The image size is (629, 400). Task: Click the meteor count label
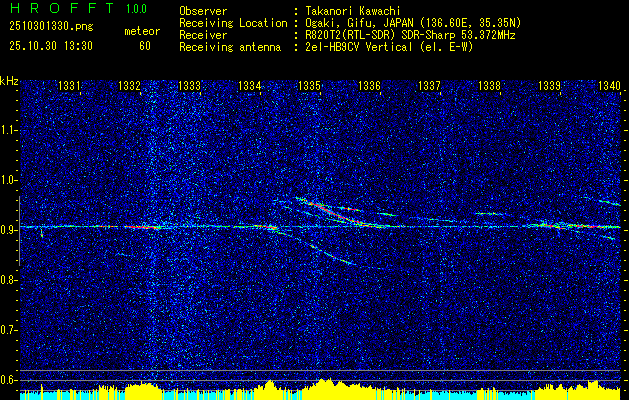pos(142,31)
